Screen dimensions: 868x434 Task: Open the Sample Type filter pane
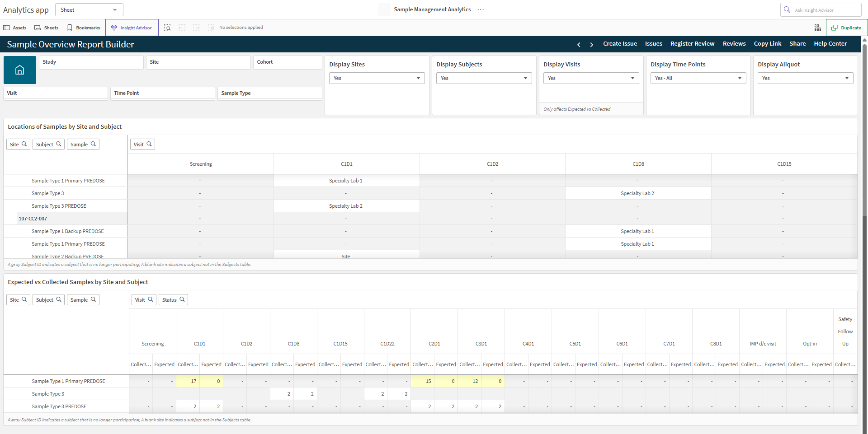(x=270, y=93)
